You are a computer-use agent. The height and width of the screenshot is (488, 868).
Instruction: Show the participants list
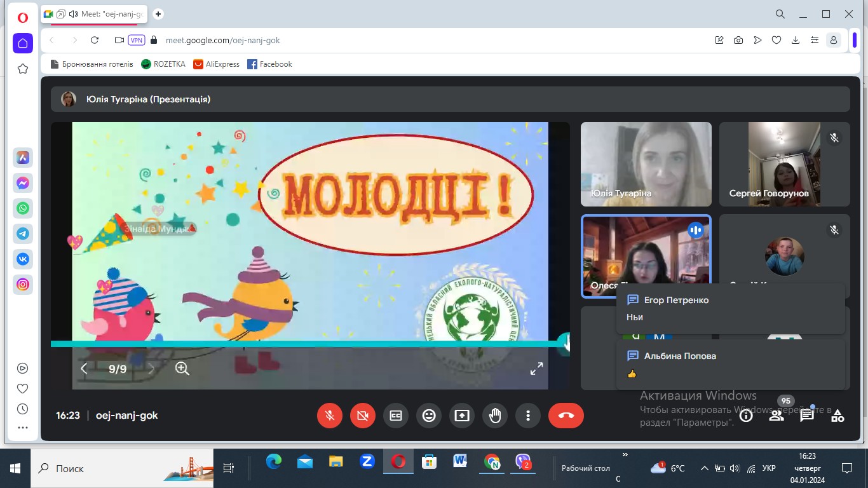[x=776, y=416]
